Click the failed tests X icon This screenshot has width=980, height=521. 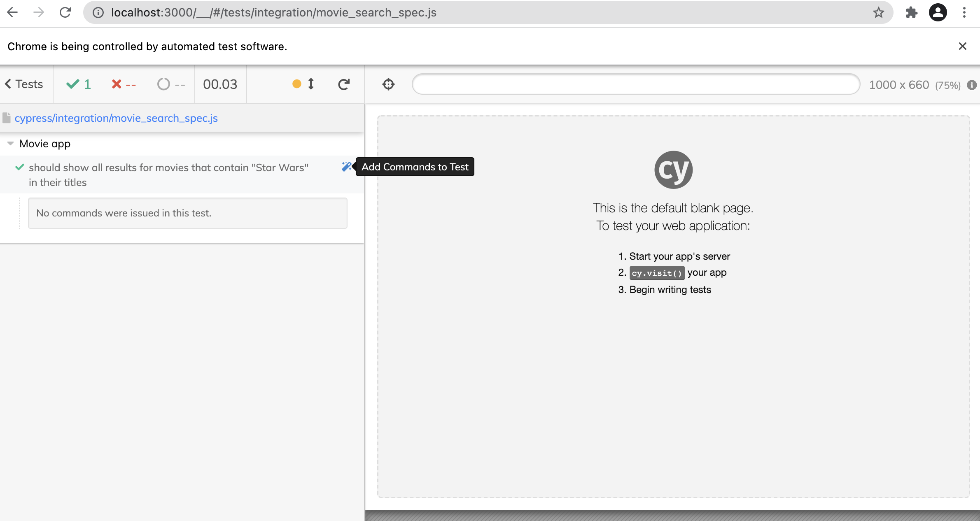coord(117,84)
